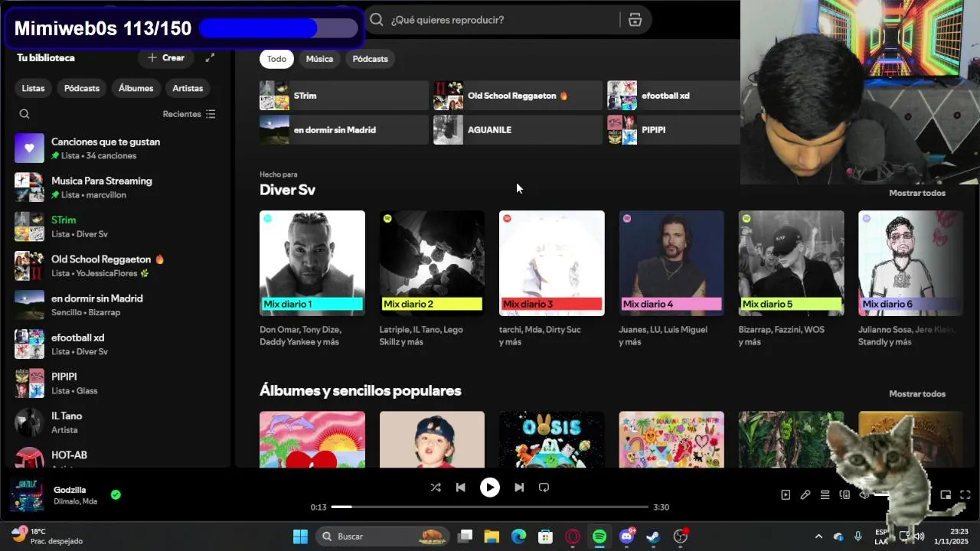The width and height of the screenshot is (980, 551).
Task: Toggle repeat mode
Action: pos(544,487)
